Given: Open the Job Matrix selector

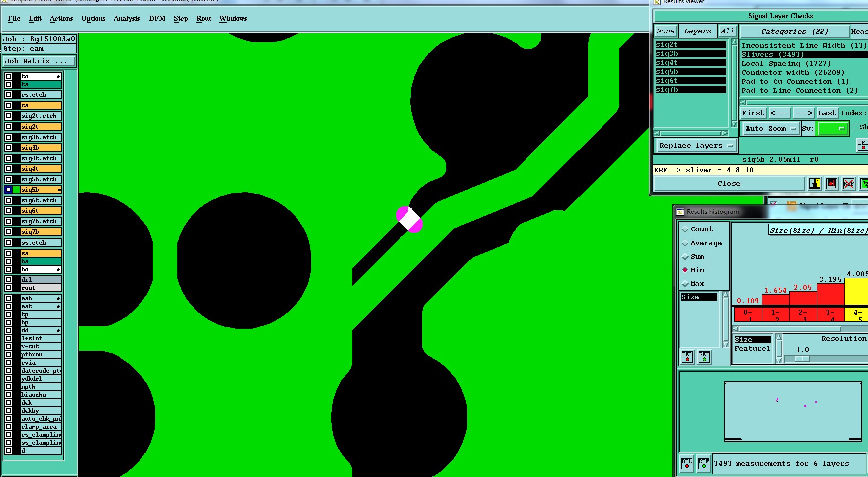Looking at the screenshot, I should [39, 61].
